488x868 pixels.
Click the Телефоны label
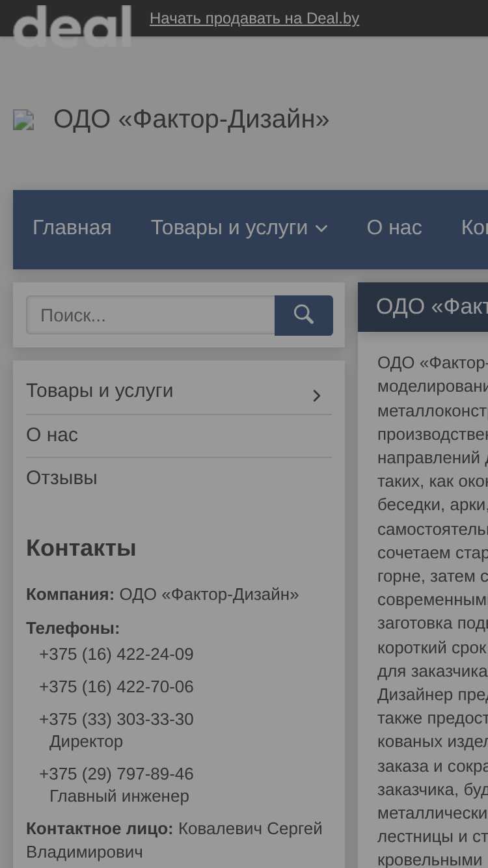(73, 629)
